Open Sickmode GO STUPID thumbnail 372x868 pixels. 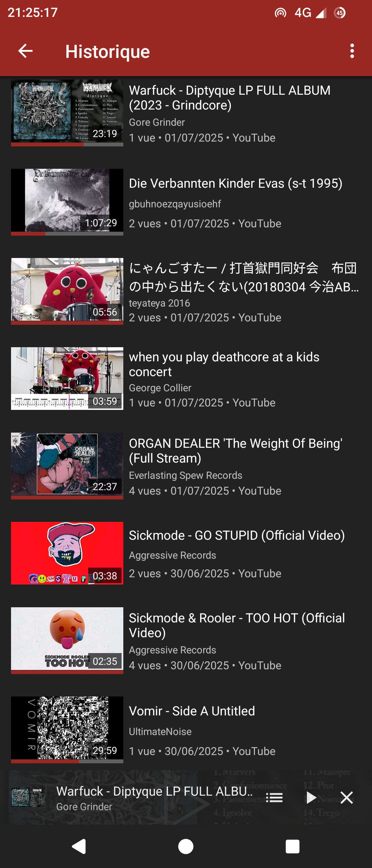[x=67, y=553]
